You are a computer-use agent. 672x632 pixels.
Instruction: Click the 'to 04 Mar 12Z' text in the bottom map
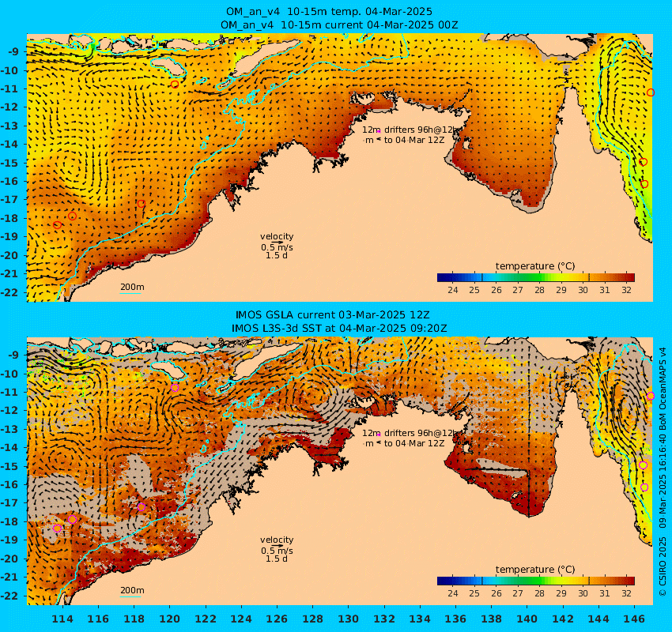click(414, 443)
